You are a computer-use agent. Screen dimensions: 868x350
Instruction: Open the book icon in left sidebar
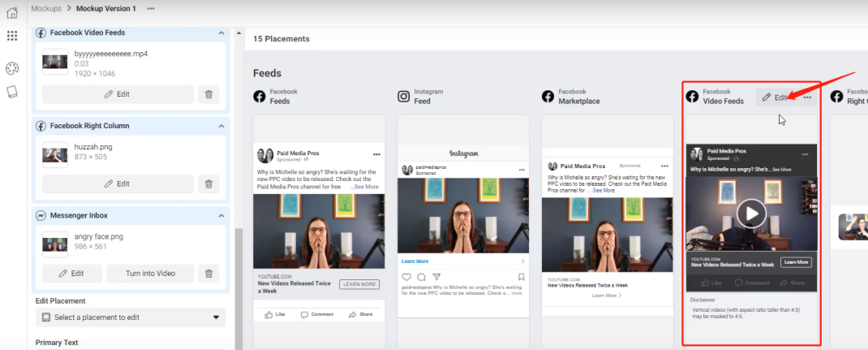tap(12, 92)
